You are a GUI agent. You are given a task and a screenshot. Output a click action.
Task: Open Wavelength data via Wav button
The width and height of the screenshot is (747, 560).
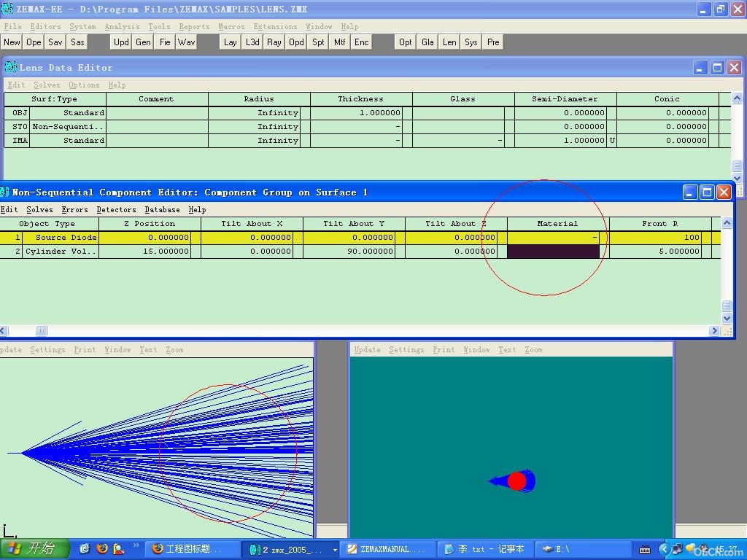(x=187, y=42)
